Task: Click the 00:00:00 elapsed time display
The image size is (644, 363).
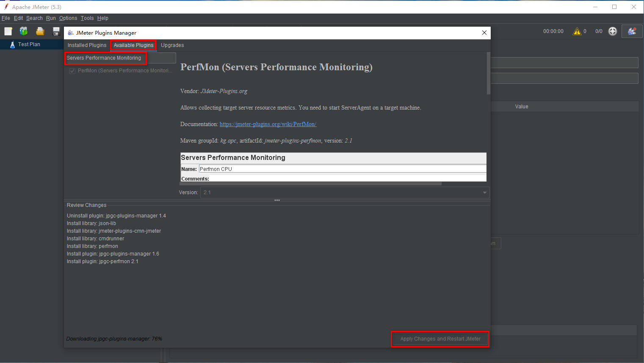Action: pyautogui.click(x=553, y=31)
